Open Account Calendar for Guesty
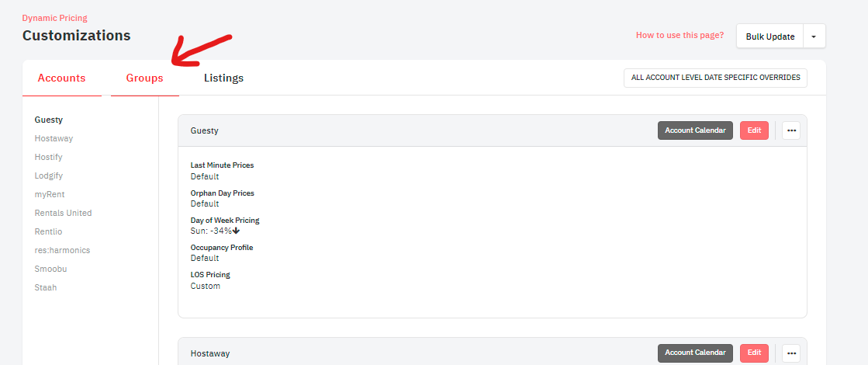 click(x=695, y=130)
